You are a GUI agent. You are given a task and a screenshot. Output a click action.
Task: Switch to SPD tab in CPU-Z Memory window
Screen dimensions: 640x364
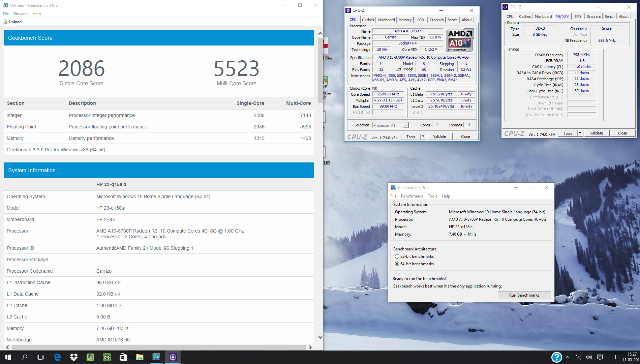tap(577, 17)
